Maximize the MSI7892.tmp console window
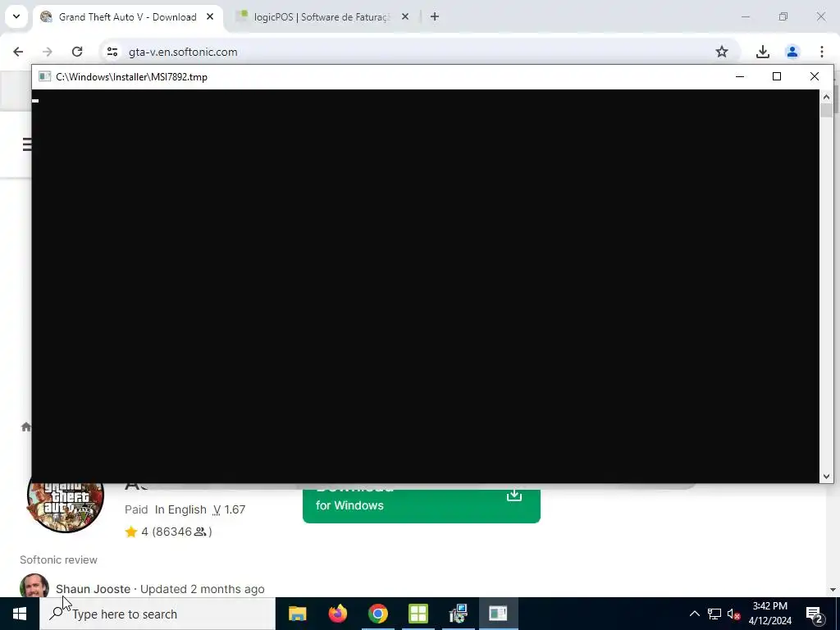The height and width of the screenshot is (630, 840). (777, 76)
